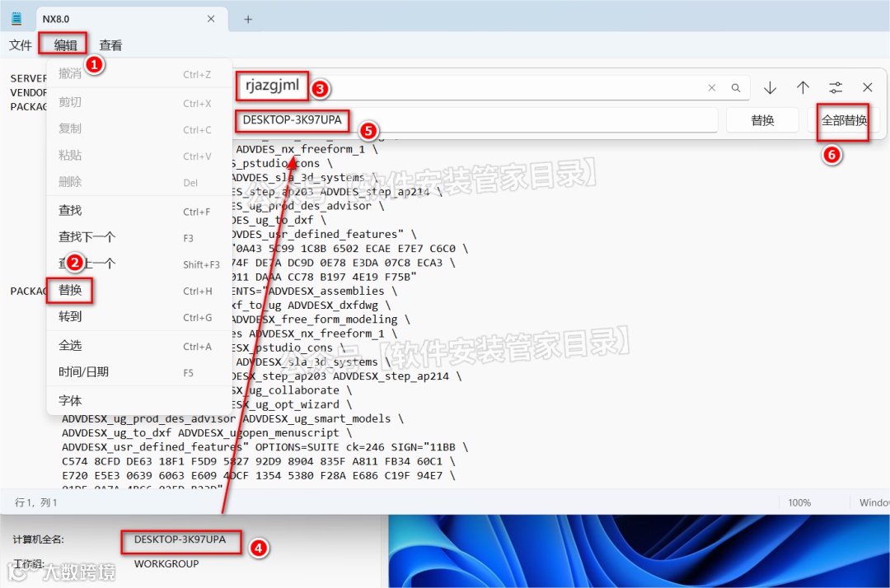Open search options sliders icon
The width and height of the screenshot is (890, 588).
coord(836,87)
